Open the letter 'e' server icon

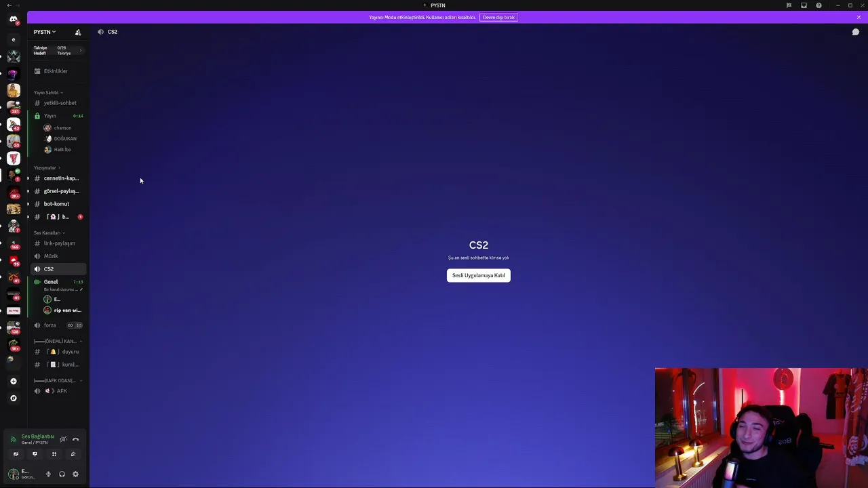pos(14,39)
